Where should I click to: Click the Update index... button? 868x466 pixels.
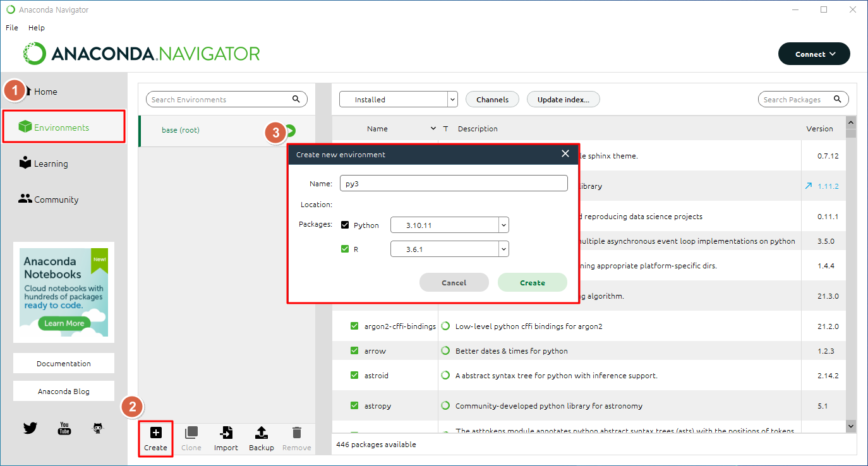(564, 100)
